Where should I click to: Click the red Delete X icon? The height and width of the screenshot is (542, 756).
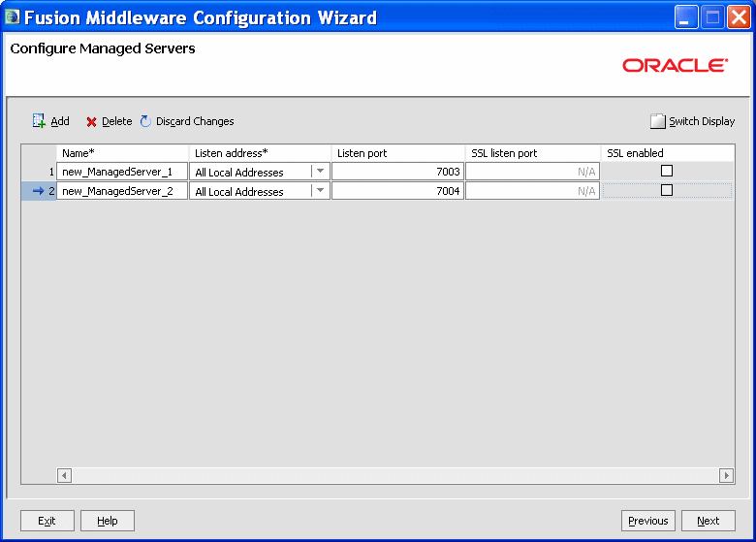click(91, 122)
